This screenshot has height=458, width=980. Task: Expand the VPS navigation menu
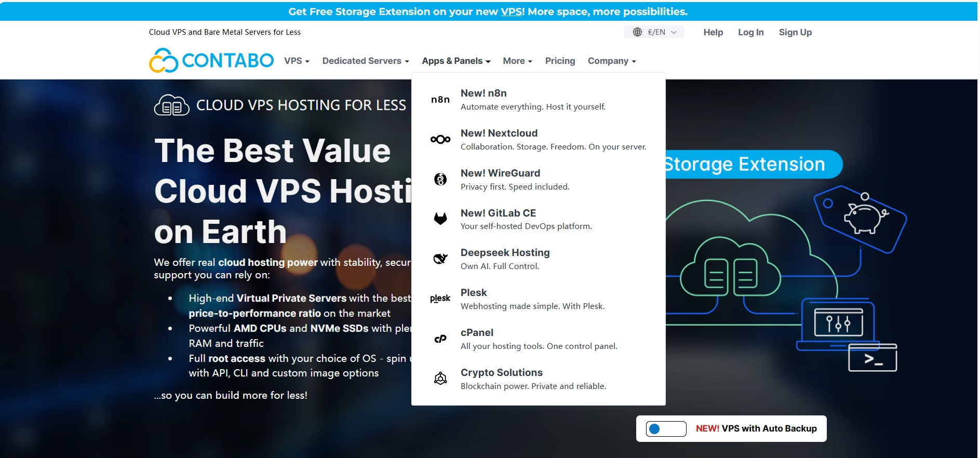(x=297, y=61)
